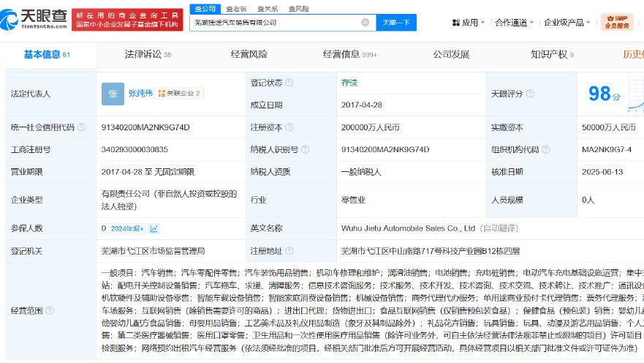Open the 2024年报 dropdown link
644x363 pixels.
127,228
